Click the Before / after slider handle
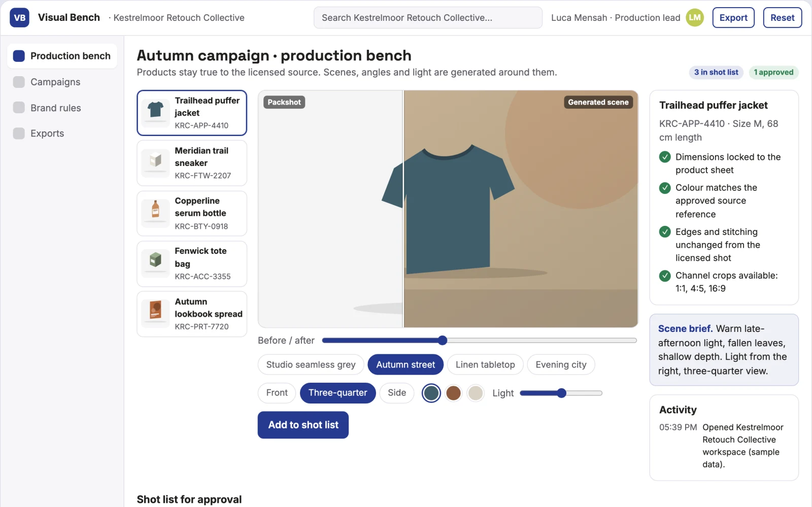 coord(443,341)
